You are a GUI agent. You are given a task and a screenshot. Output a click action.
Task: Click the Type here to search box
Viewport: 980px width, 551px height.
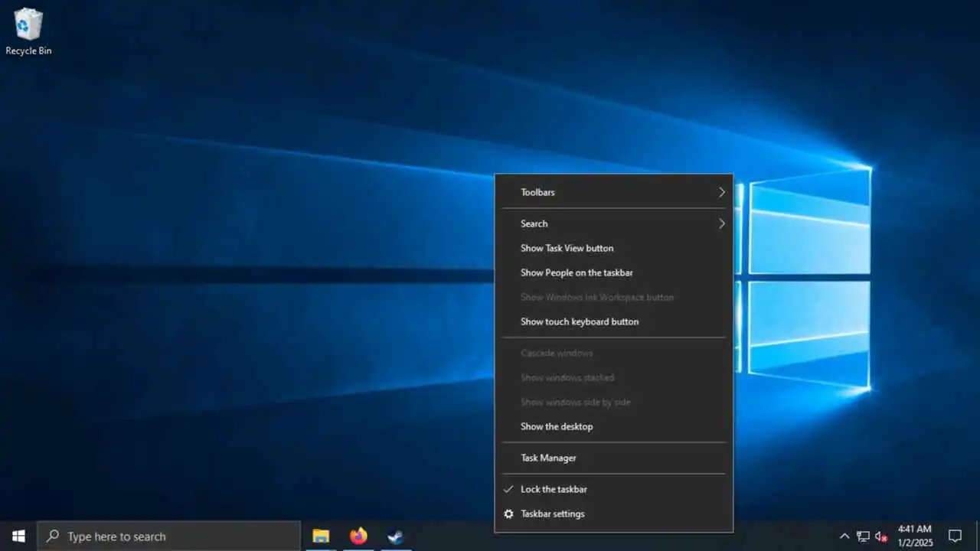[x=169, y=536]
